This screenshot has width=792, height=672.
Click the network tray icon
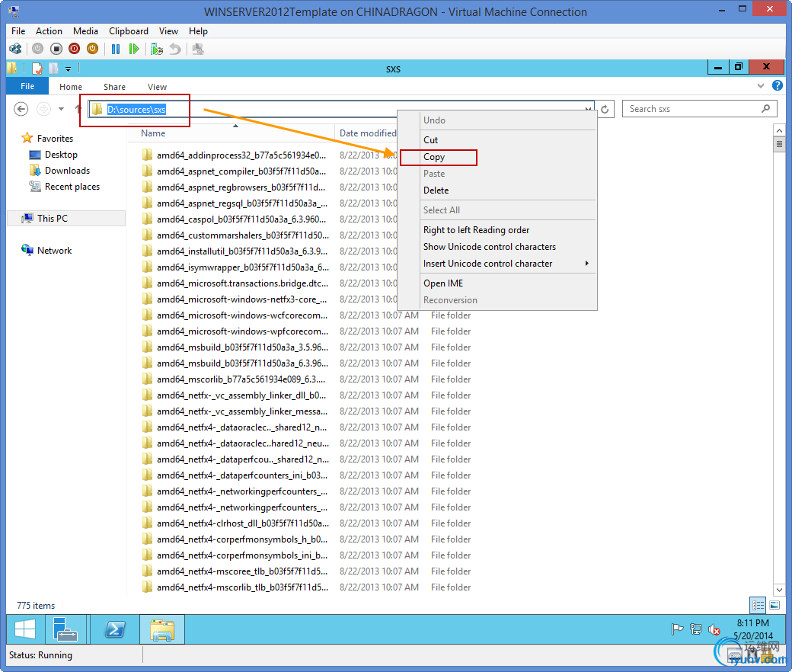coord(695,629)
